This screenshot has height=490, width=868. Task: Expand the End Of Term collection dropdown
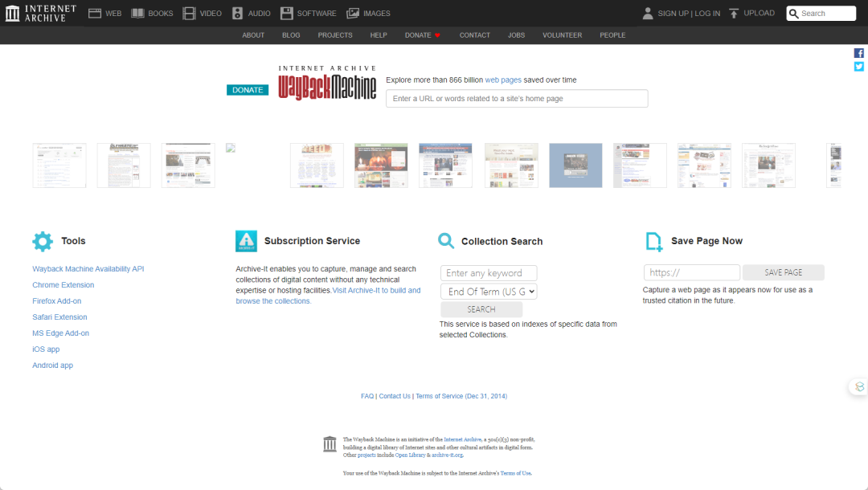(x=489, y=292)
